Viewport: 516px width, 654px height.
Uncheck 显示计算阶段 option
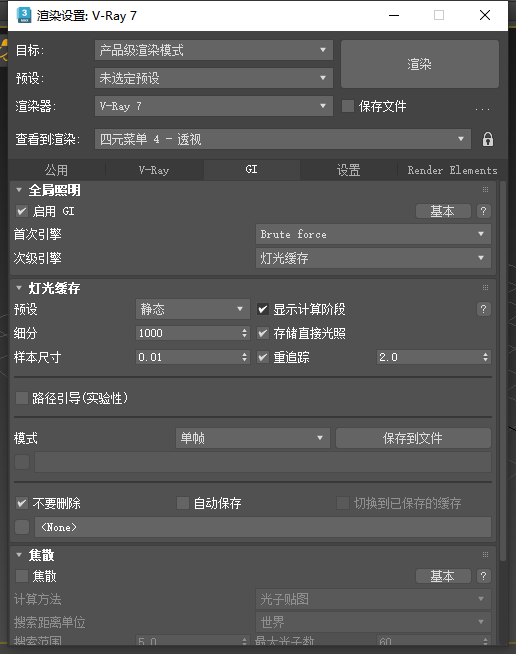(263, 309)
